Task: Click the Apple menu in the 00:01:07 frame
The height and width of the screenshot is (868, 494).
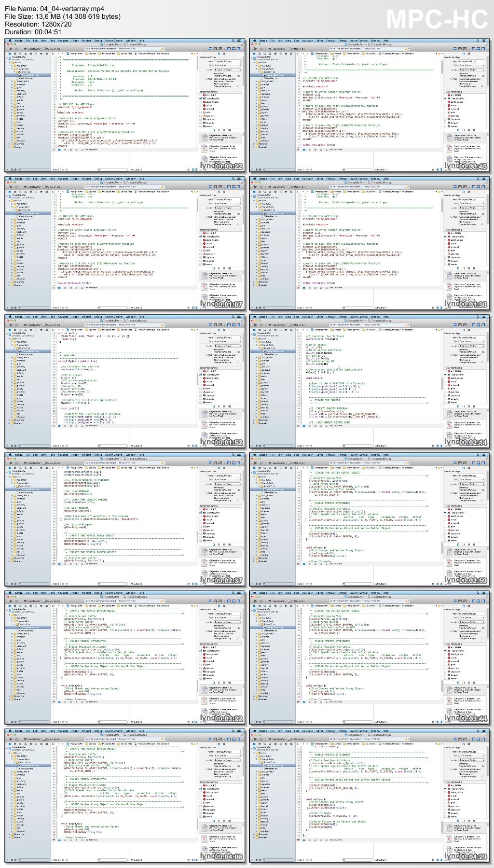Action: [x=10, y=179]
